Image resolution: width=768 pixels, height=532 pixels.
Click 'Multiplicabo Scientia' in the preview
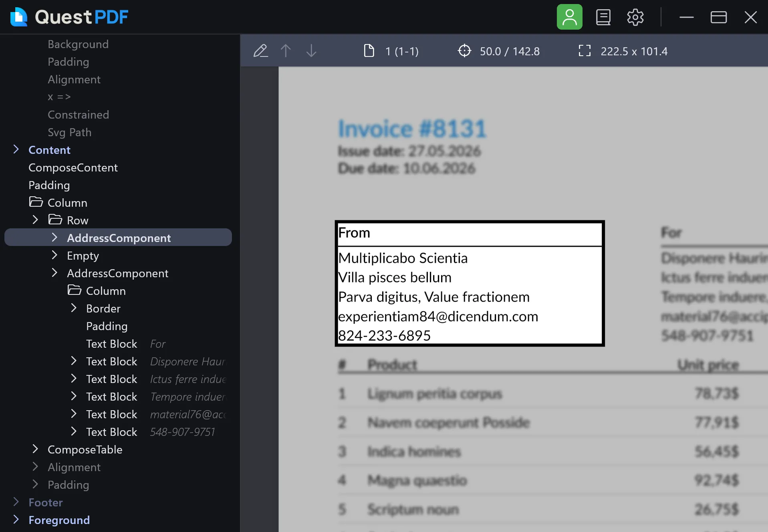coord(403,258)
